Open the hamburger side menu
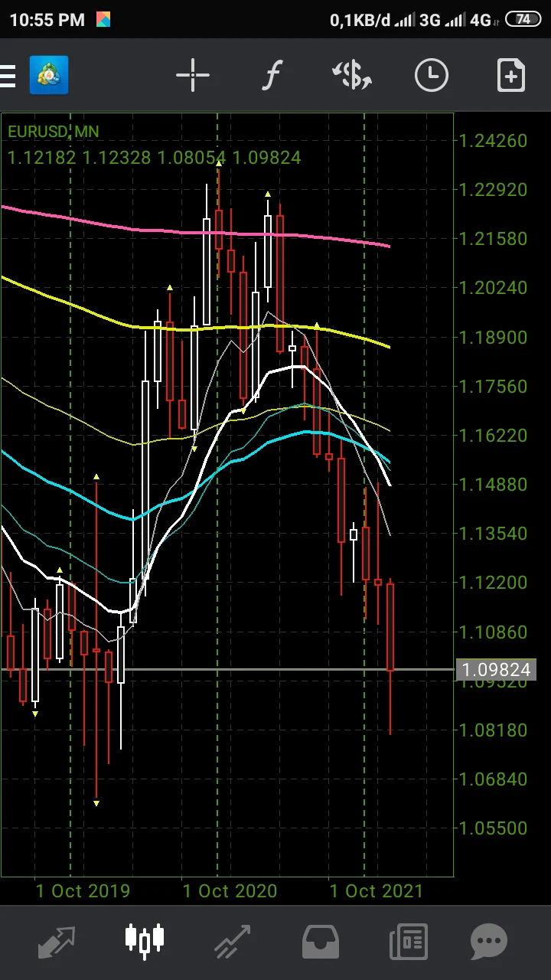 tap(8, 76)
